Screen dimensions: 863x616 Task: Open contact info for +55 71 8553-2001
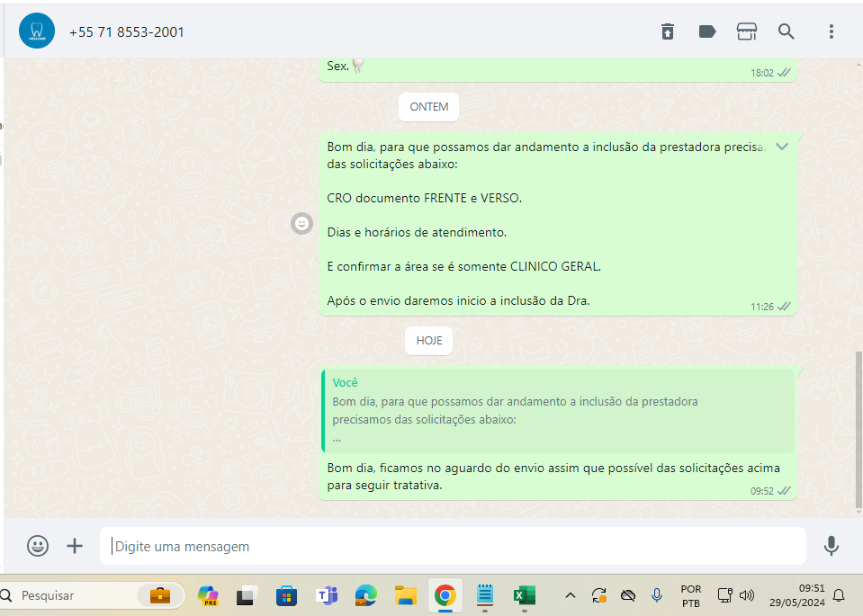click(127, 31)
